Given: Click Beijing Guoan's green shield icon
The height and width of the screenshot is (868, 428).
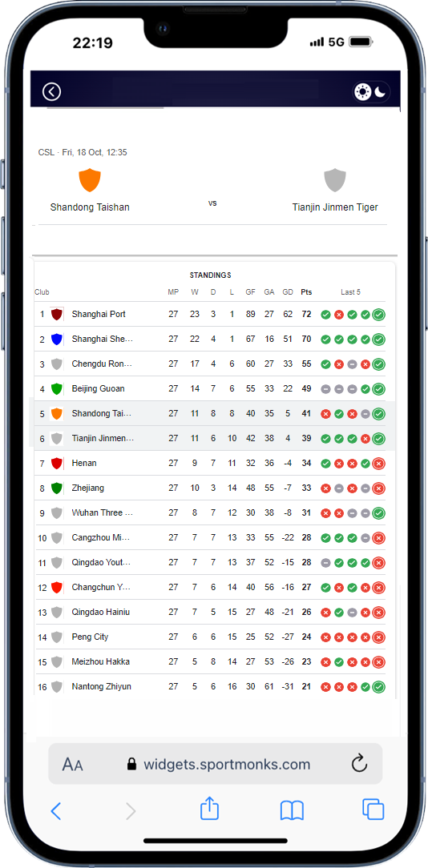Looking at the screenshot, I should click(56, 388).
